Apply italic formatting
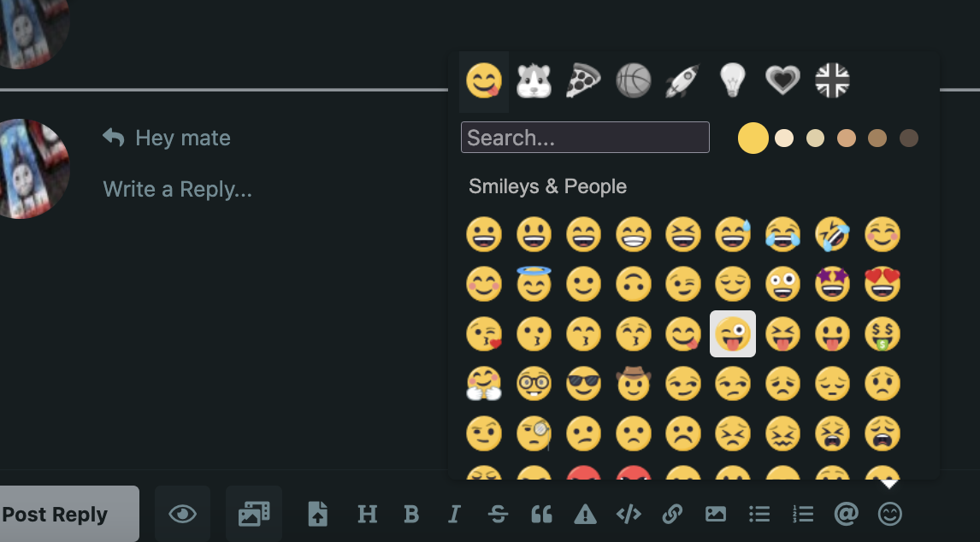Image resolution: width=980 pixels, height=542 pixels. (454, 515)
